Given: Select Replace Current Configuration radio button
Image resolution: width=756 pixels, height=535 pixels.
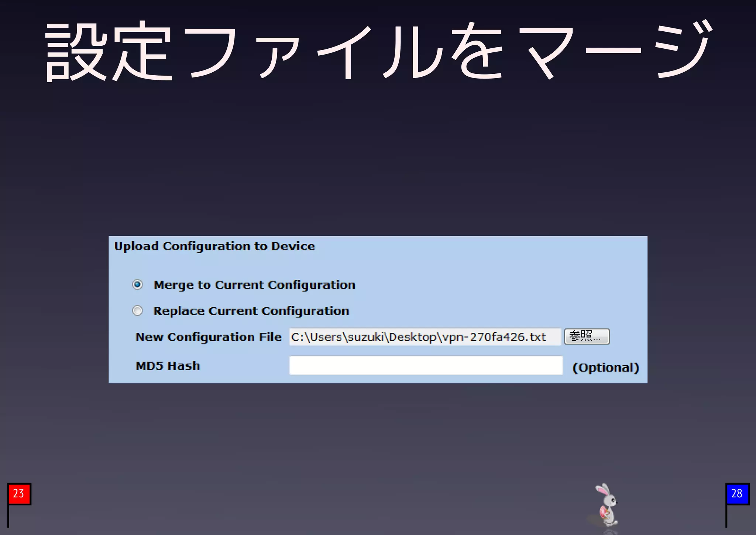Looking at the screenshot, I should pyautogui.click(x=137, y=311).
